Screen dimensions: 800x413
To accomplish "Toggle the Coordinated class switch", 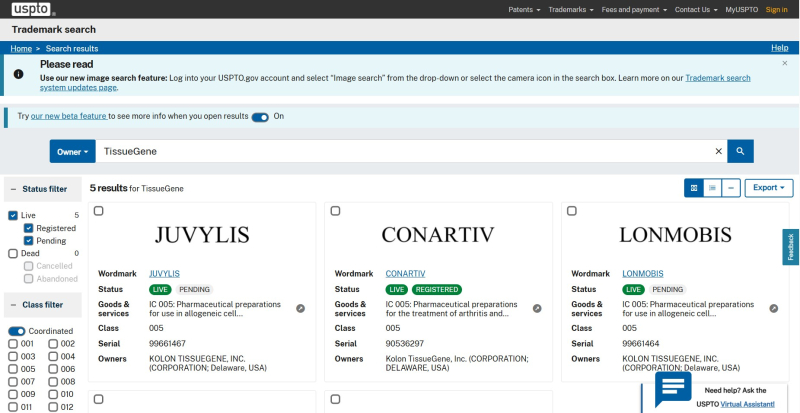I will pos(17,331).
